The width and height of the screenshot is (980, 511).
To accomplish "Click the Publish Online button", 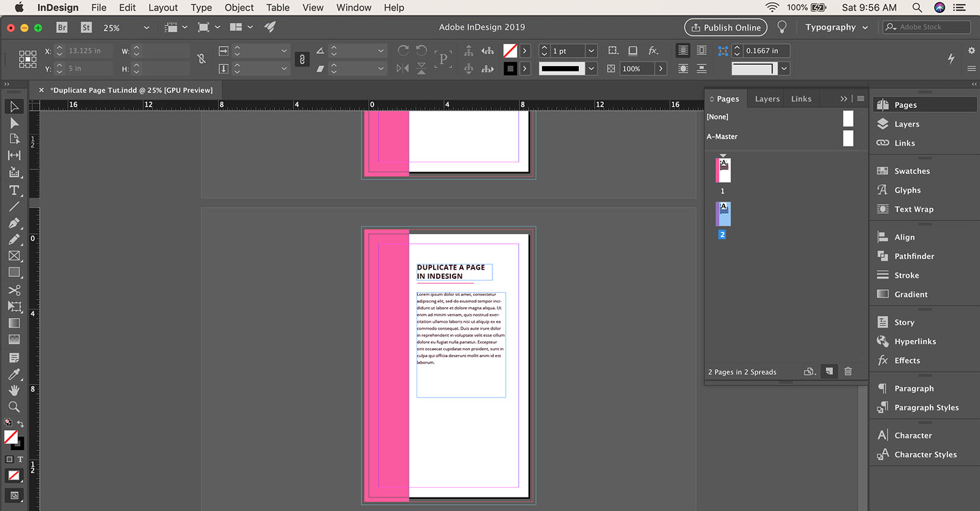I will tap(726, 28).
